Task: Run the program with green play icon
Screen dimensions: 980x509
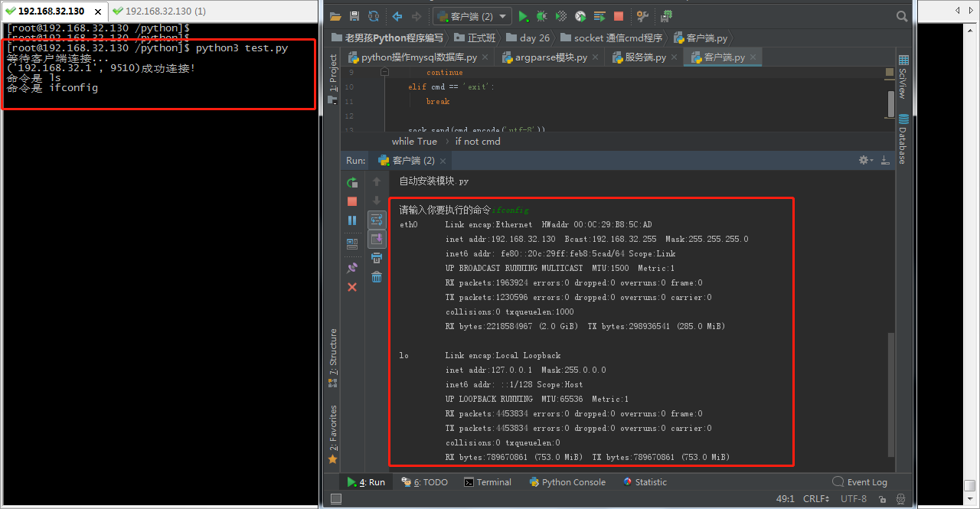Action: 523,16
